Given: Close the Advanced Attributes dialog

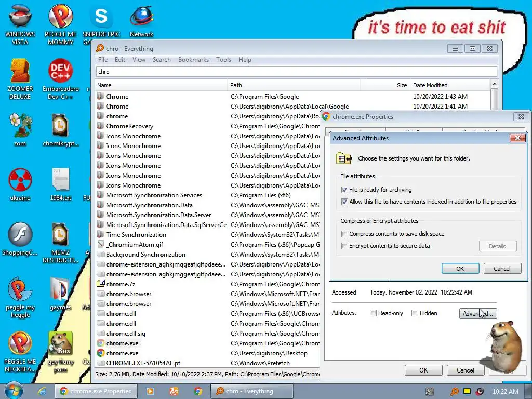Looking at the screenshot, I should click(x=517, y=138).
